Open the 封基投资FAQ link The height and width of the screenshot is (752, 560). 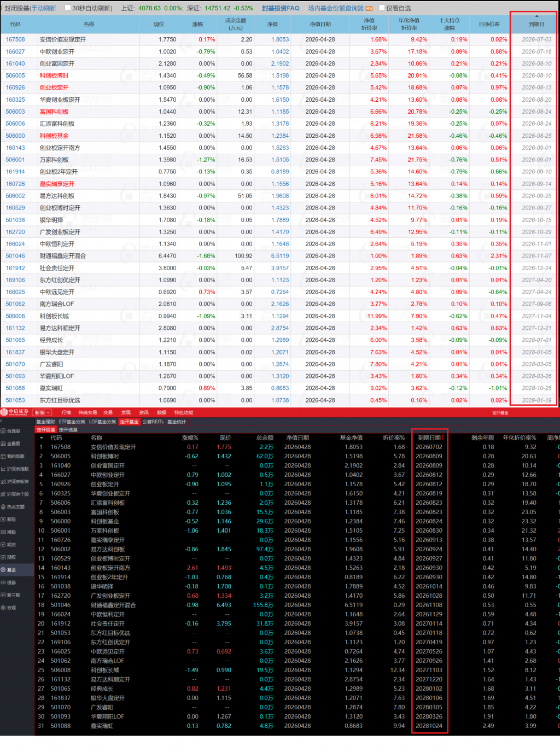[281, 8]
